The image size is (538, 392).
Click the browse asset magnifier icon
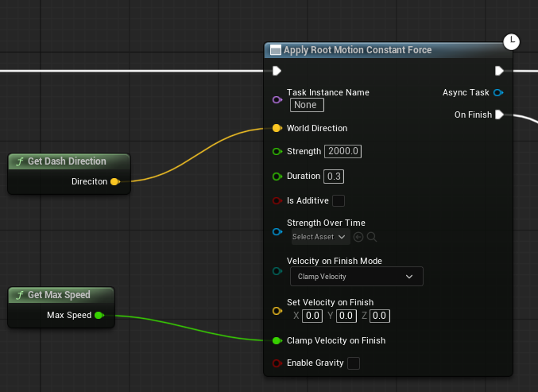(372, 237)
